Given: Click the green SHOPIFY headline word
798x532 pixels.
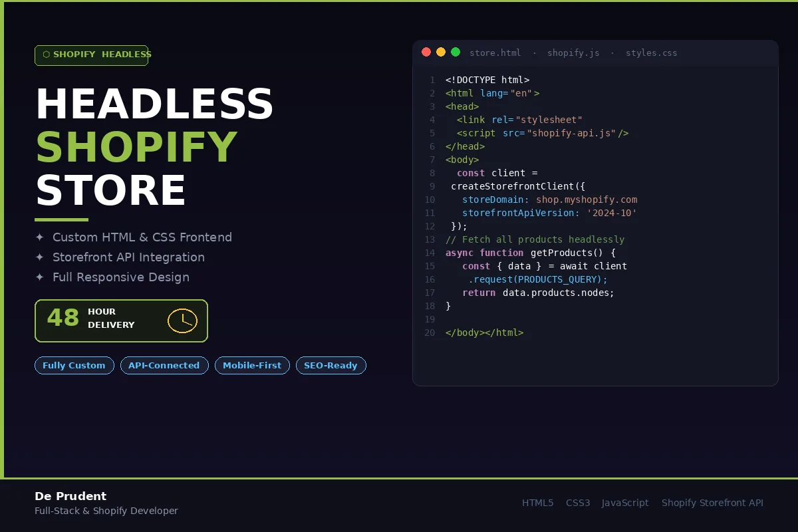Looking at the screenshot, I should [136, 148].
